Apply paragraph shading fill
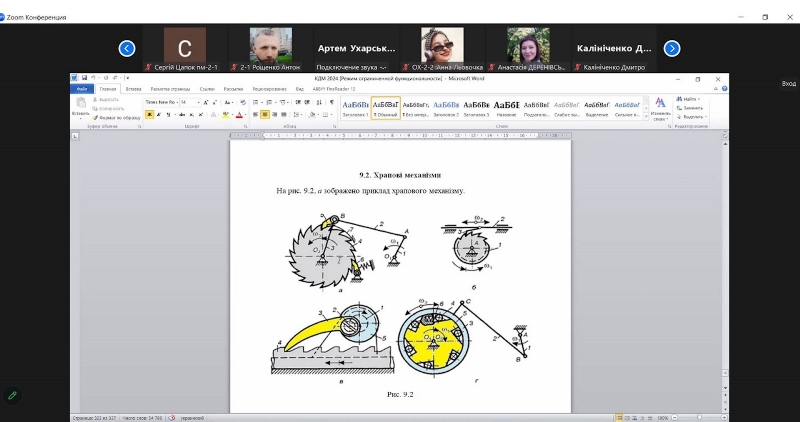This screenshot has width=800, height=422. [312, 115]
